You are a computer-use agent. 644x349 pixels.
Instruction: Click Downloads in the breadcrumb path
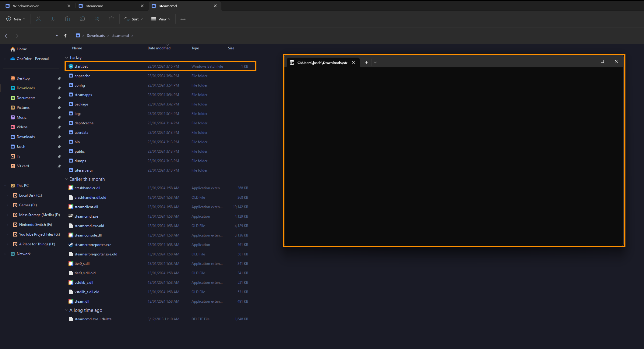coord(96,36)
